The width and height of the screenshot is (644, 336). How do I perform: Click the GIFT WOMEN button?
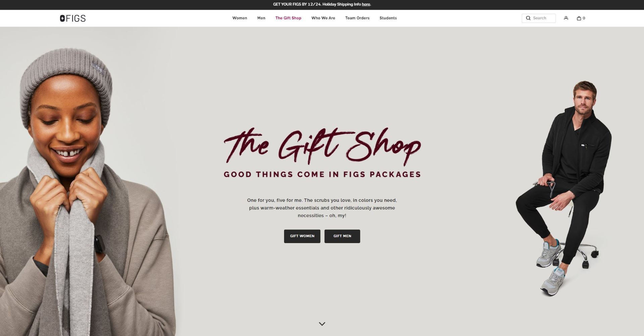302,236
